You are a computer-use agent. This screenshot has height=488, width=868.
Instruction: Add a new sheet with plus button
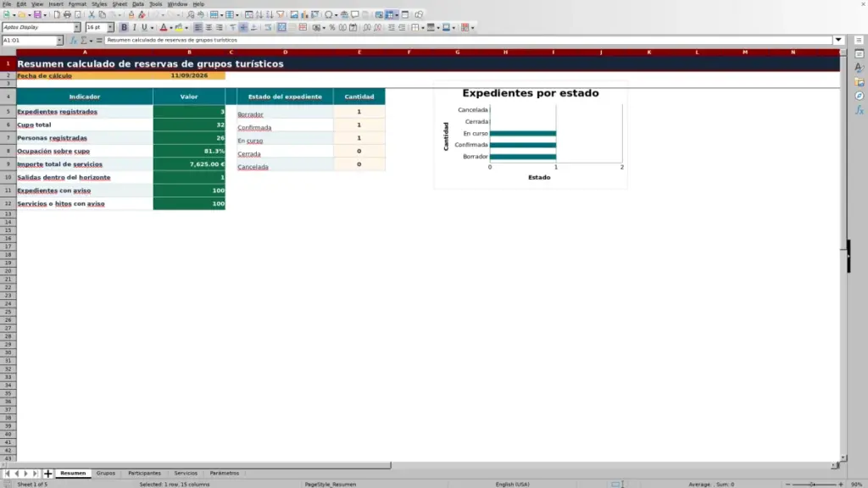click(x=47, y=473)
